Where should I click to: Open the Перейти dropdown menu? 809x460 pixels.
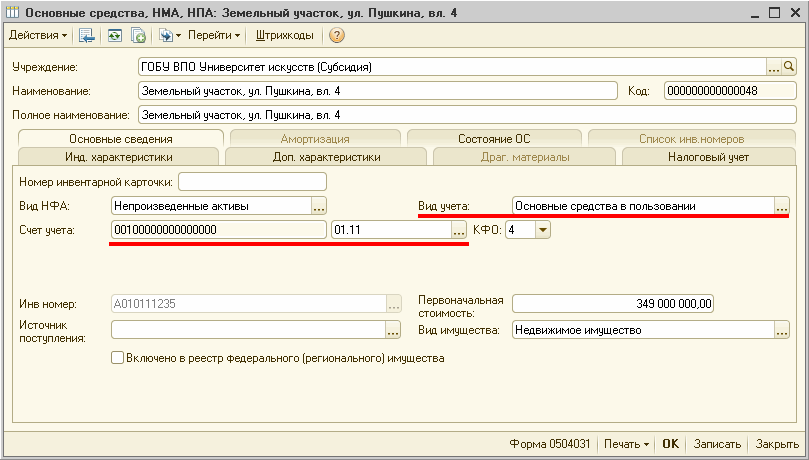click(215, 35)
